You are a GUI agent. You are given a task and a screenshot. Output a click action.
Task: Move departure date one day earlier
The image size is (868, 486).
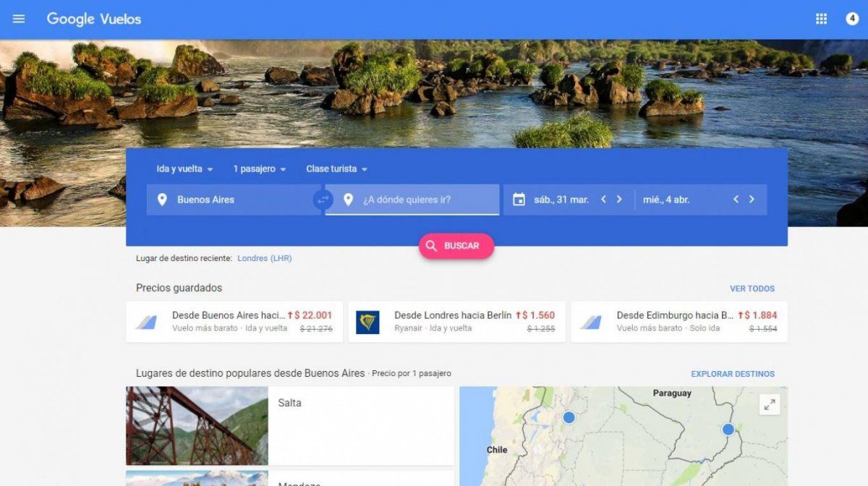(x=603, y=200)
